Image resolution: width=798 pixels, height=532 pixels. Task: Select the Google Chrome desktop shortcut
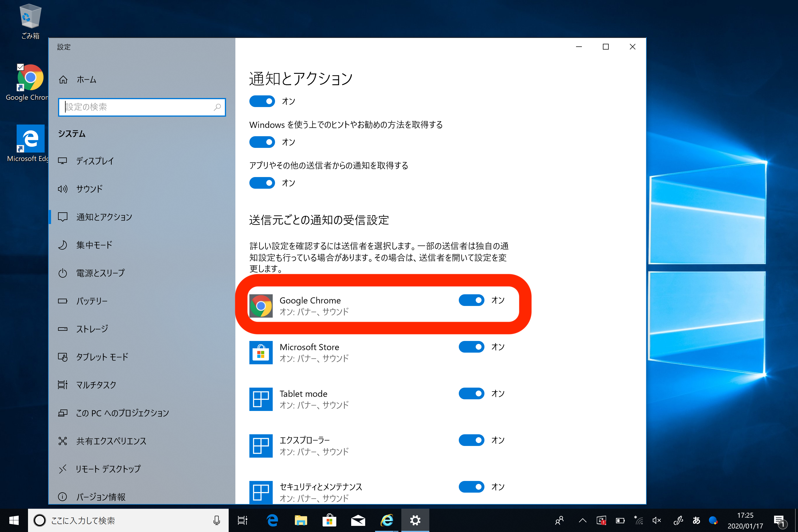(28, 83)
